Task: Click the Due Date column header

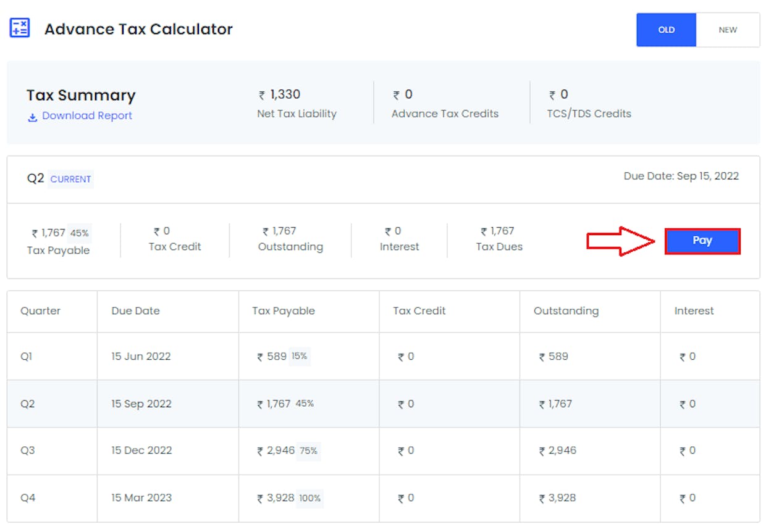Action: pos(135,310)
